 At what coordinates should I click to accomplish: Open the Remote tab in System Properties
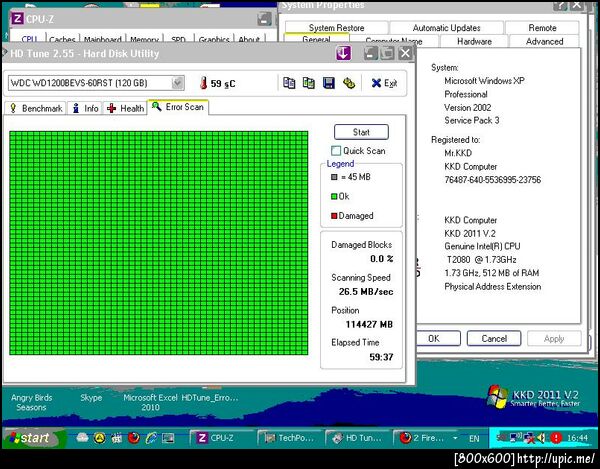(x=542, y=28)
